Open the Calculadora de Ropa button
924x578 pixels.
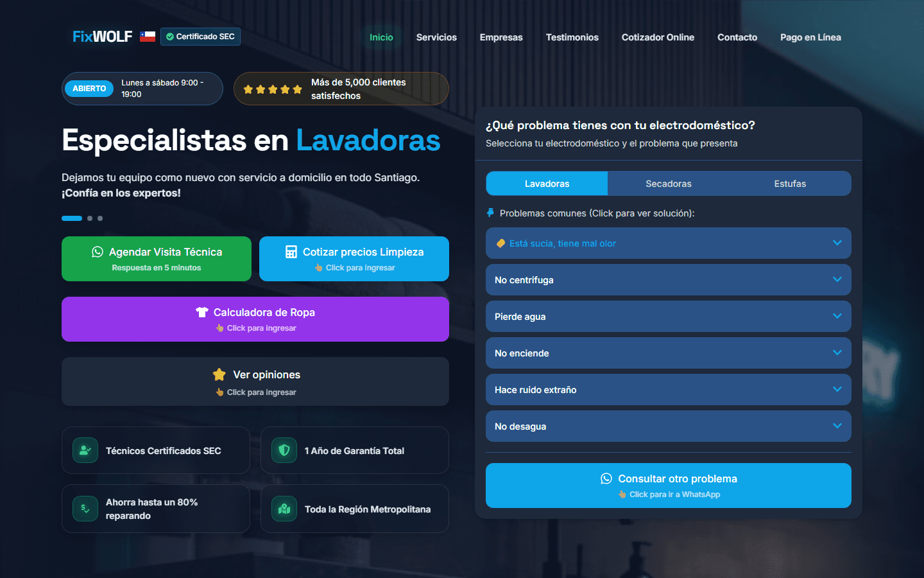coord(255,319)
